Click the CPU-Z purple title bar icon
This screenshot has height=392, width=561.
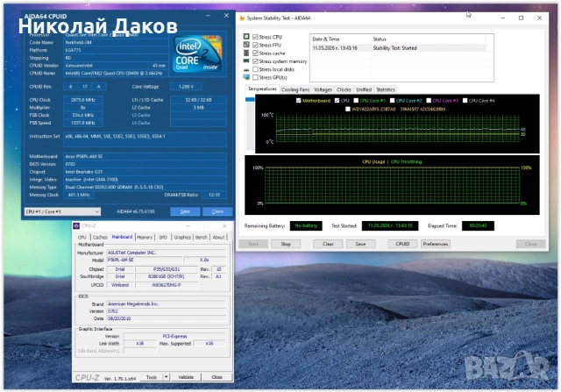pyautogui.click(x=76, y=225)
